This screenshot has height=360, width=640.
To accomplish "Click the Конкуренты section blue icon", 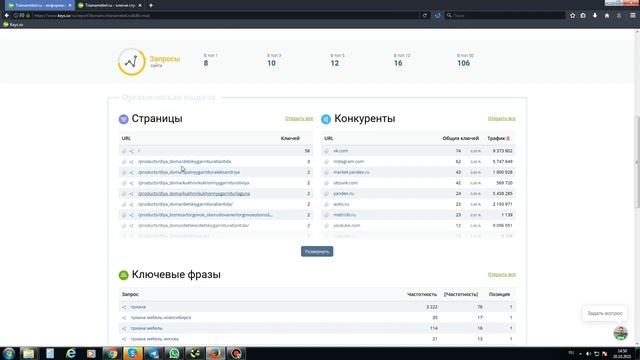I will point(326,119).
